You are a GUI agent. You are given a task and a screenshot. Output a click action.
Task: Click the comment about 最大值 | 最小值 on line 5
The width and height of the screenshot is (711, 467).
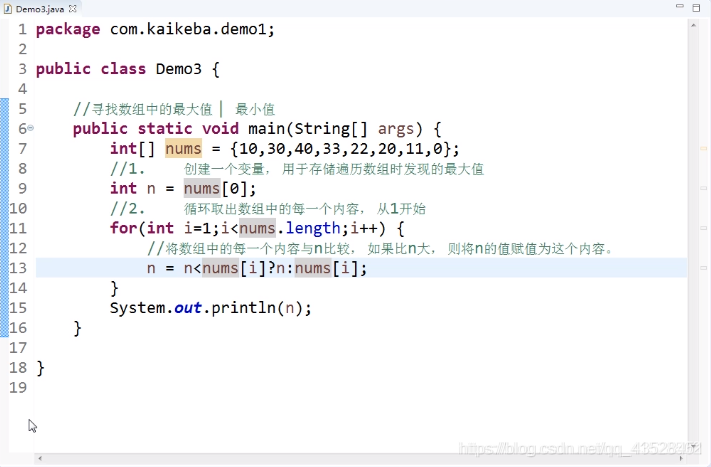(x=174, y=109)
